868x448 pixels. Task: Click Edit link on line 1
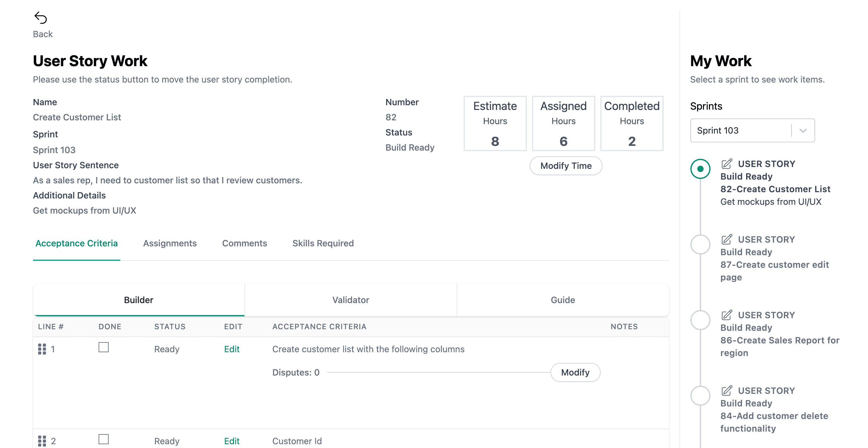[231, 349]
